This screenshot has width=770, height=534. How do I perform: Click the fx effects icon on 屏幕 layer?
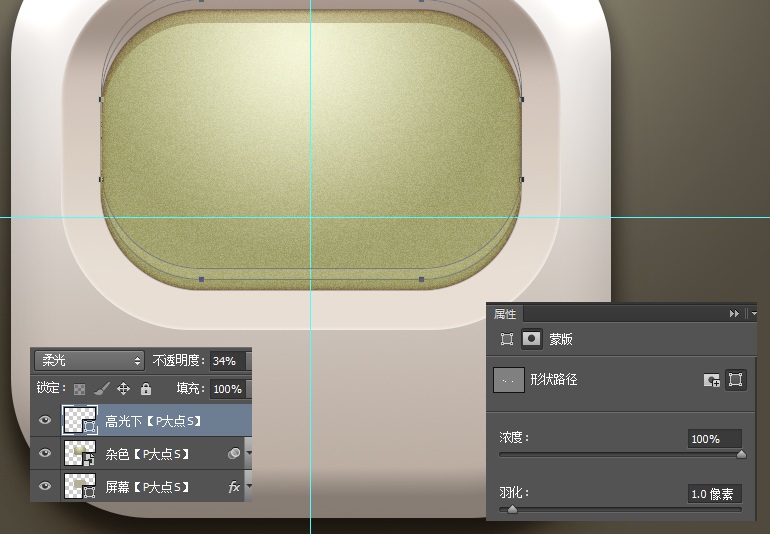[234, 487]
